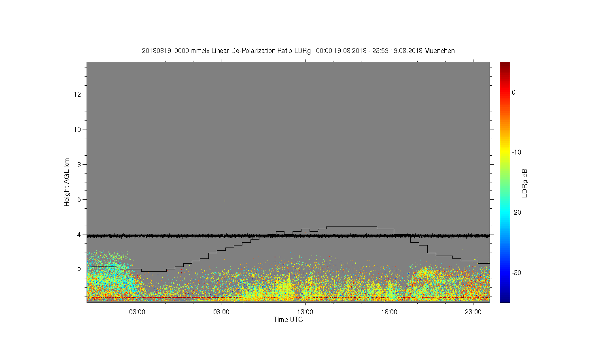Click the 13:00 time tick label
607x364 pixels.
(x=305, y=312)
